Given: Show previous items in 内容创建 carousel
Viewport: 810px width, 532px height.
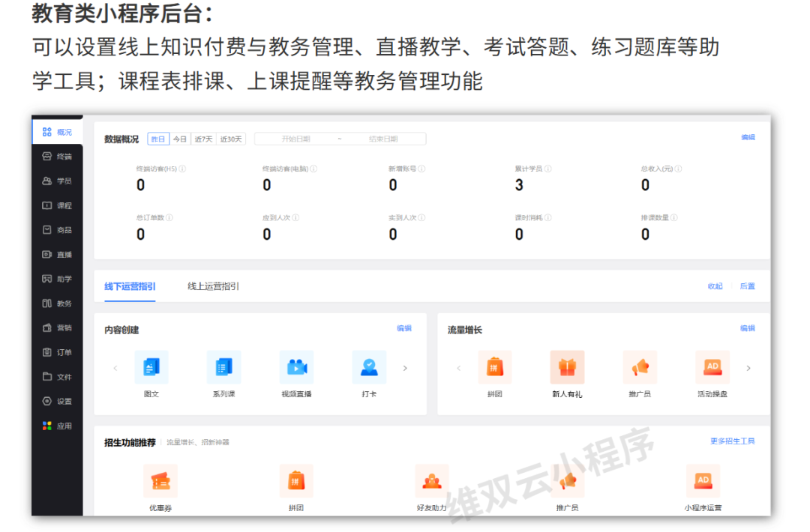Looking at the screenshot, I should [115, 368].
